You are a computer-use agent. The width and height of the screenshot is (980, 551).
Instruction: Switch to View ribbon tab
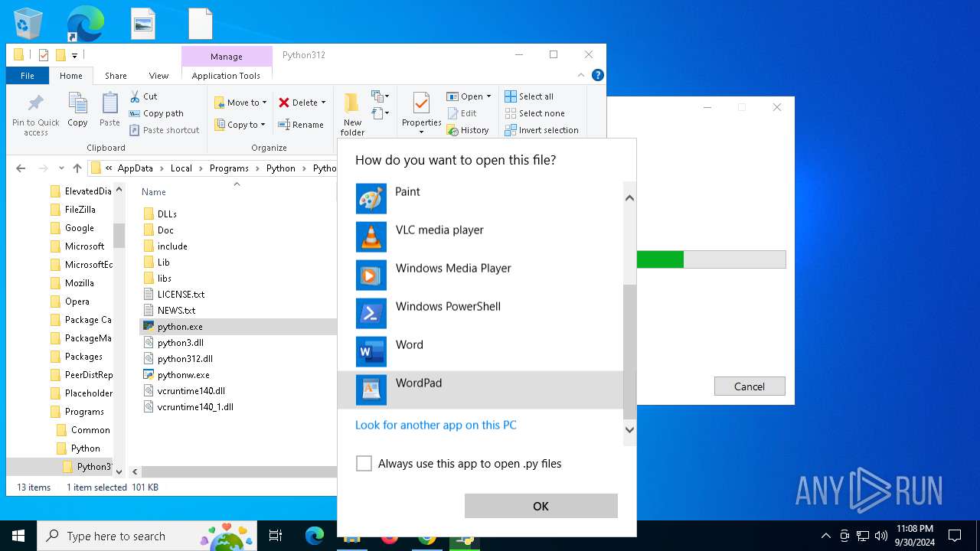click(158, 76)
